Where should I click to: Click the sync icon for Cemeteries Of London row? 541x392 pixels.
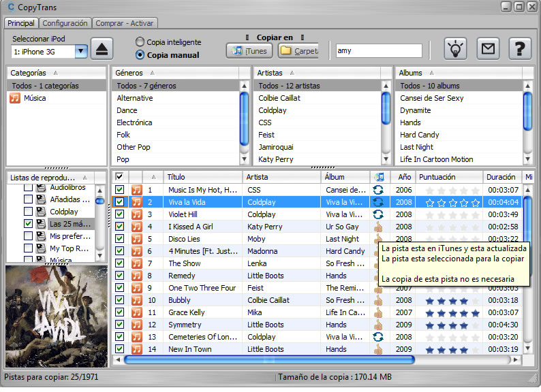[378, 337]
